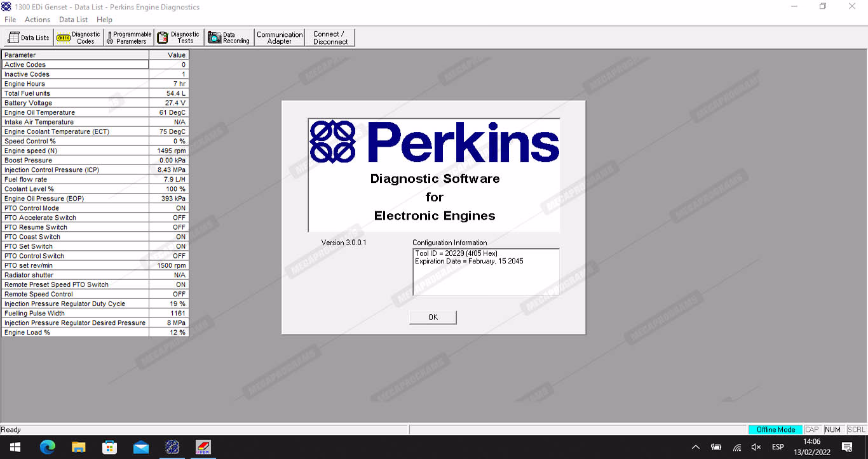Open the File menu
Viewport: 868px width, 459px height.
(10, 20)
